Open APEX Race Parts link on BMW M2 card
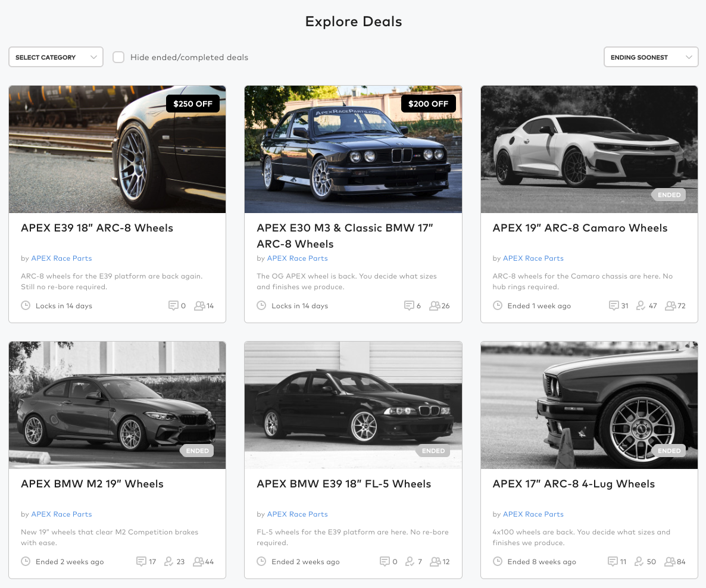Screen dimensions: 706x588 61,514
